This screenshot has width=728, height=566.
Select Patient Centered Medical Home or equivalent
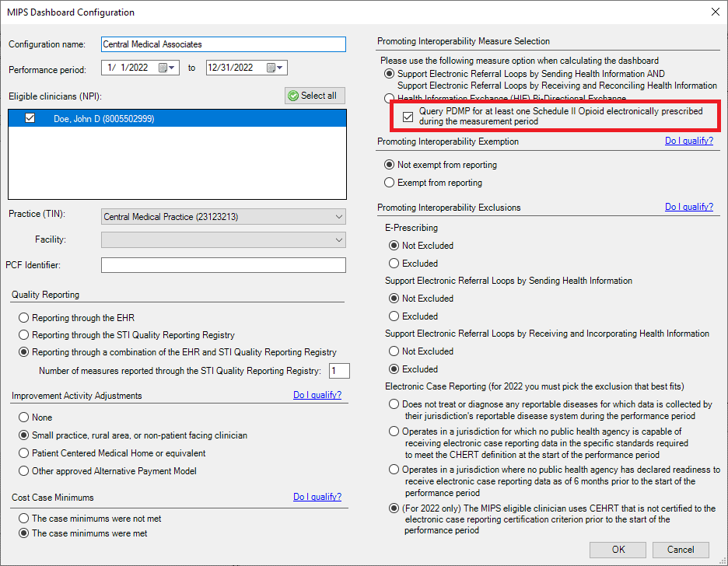tap(24, 453)
